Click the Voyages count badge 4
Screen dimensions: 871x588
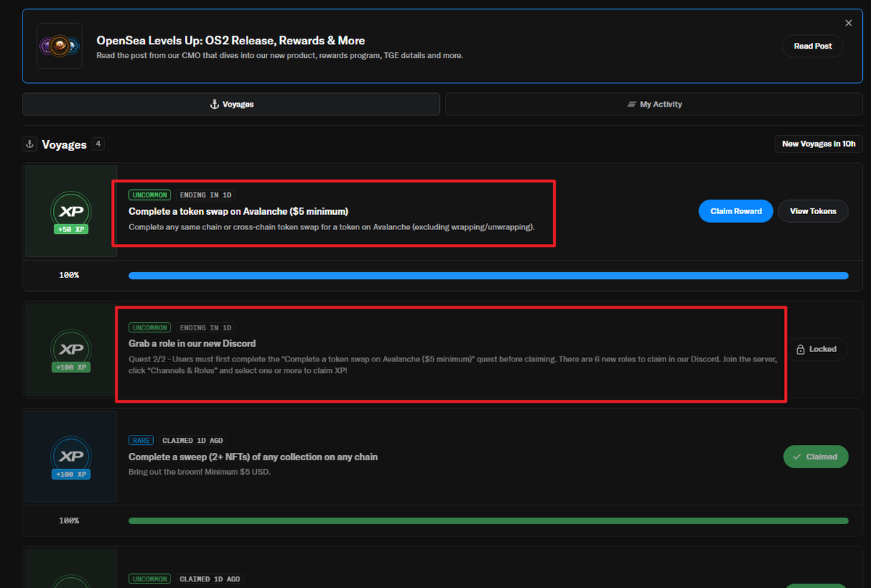(x=98, y=144)
